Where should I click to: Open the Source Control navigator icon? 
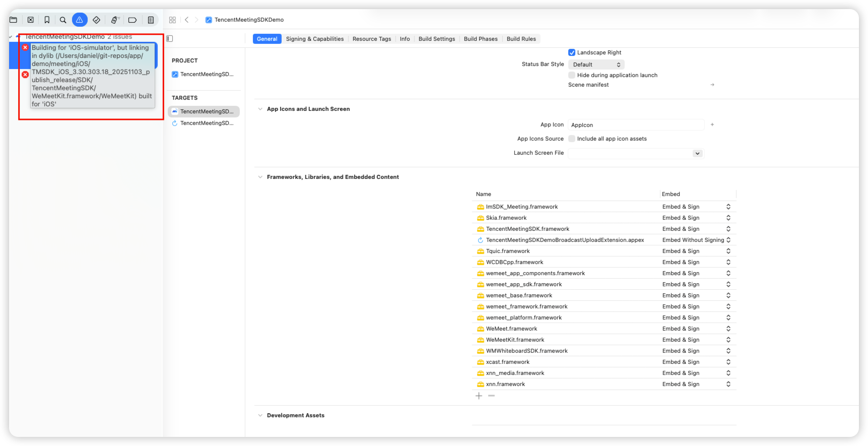[x=31, y=20]
